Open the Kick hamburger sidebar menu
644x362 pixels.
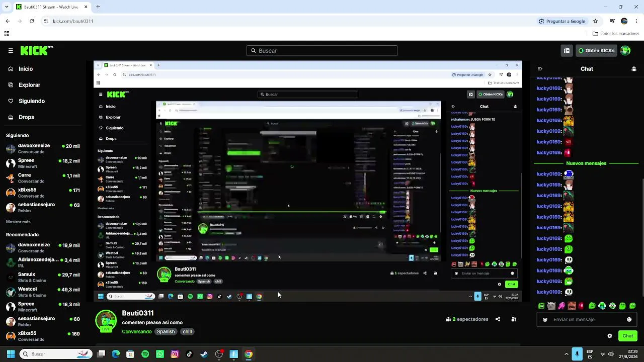tap(11, 51)
